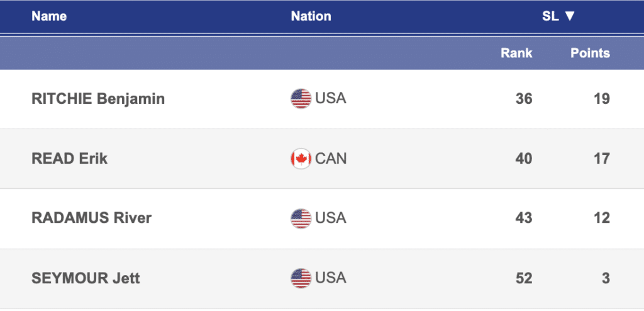Click rank 52 in Seymour's row
The width and height of the screenshot is (644, 311).
pyautogui.click(x=523, y=278)
